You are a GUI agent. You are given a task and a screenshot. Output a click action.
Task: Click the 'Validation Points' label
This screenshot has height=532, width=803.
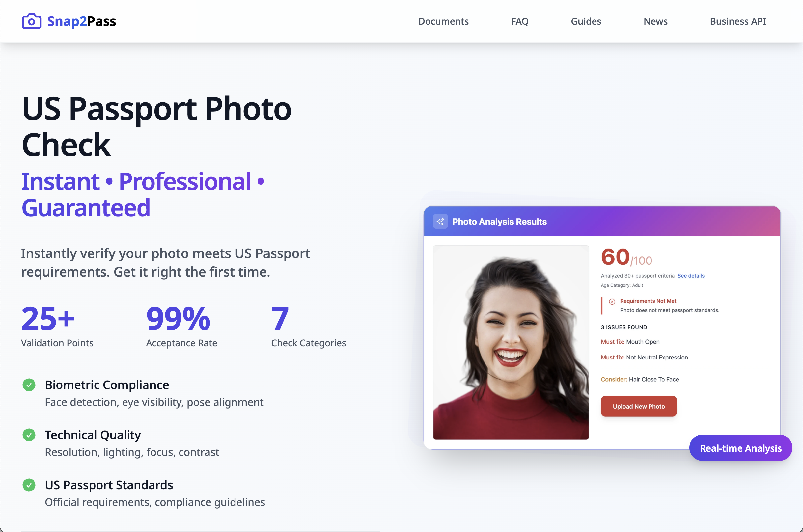(57, 343)
